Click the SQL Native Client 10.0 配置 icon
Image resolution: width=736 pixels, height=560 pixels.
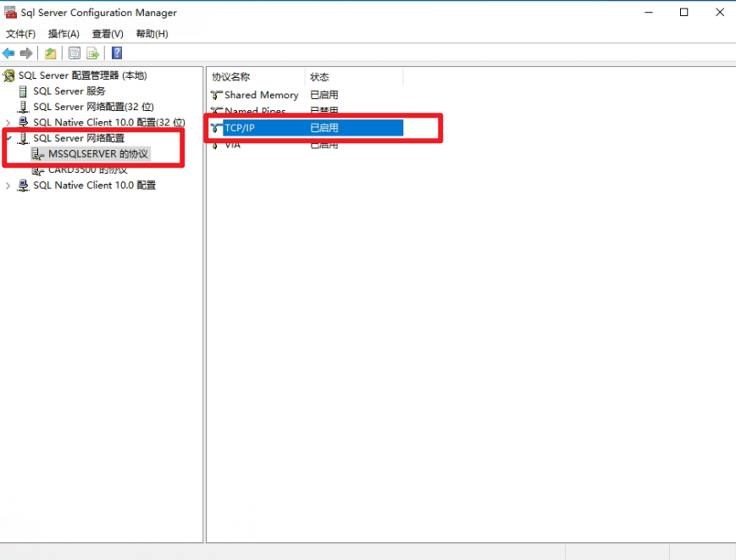point(23,186)
